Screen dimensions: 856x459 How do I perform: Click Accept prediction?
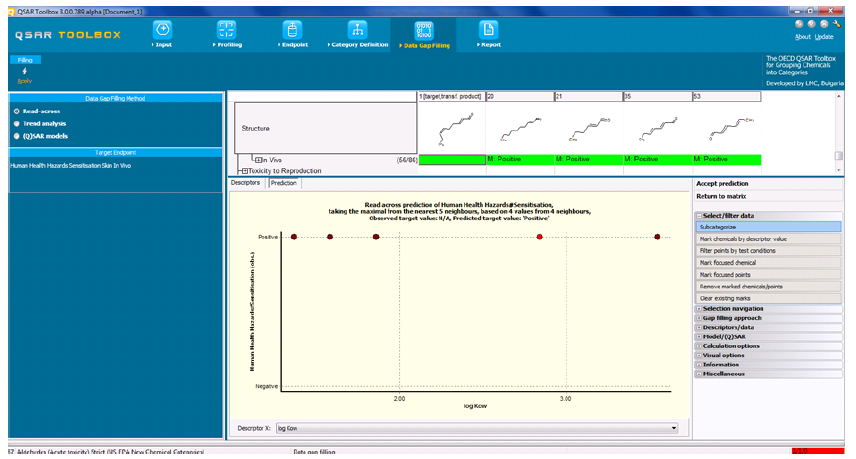click(x=722, y=184)
